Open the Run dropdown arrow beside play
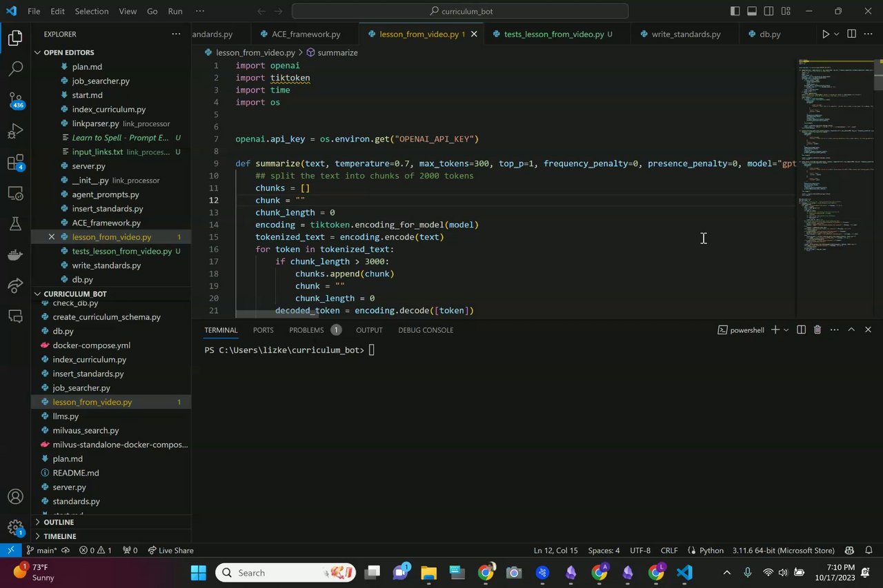The height and width of the screenshot is (588, 883). (x=837, y=34)
